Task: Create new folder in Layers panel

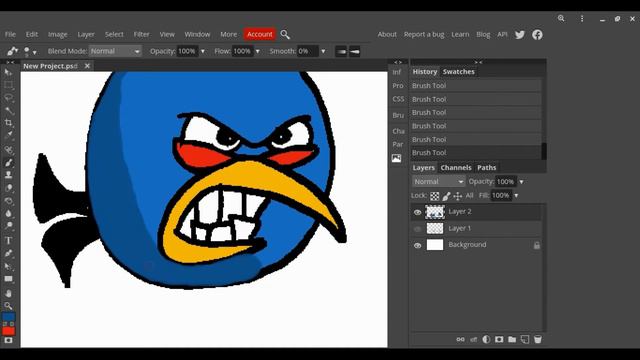Action: pos(512,339)
